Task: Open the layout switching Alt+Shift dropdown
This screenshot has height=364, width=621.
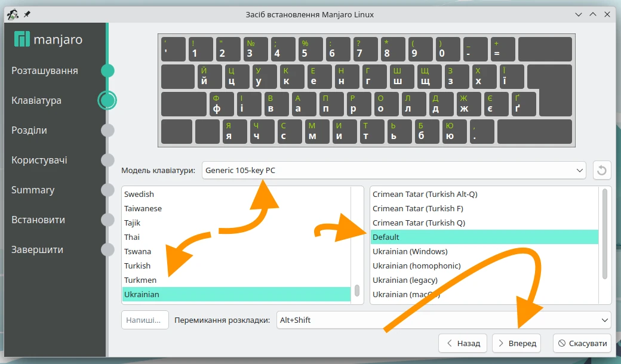Action: (443, 320)
